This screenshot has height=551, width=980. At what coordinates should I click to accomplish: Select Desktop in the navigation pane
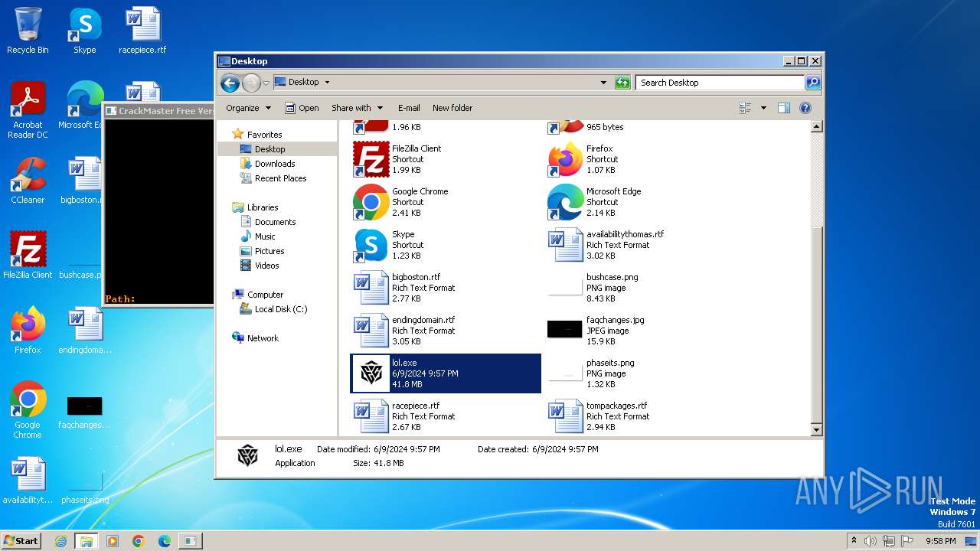[269, 149]
